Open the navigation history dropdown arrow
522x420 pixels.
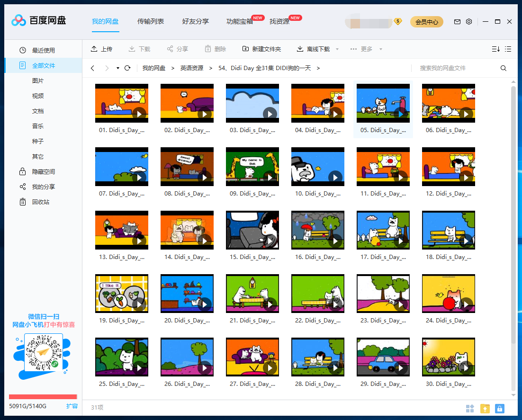click(x=118, y=68)
